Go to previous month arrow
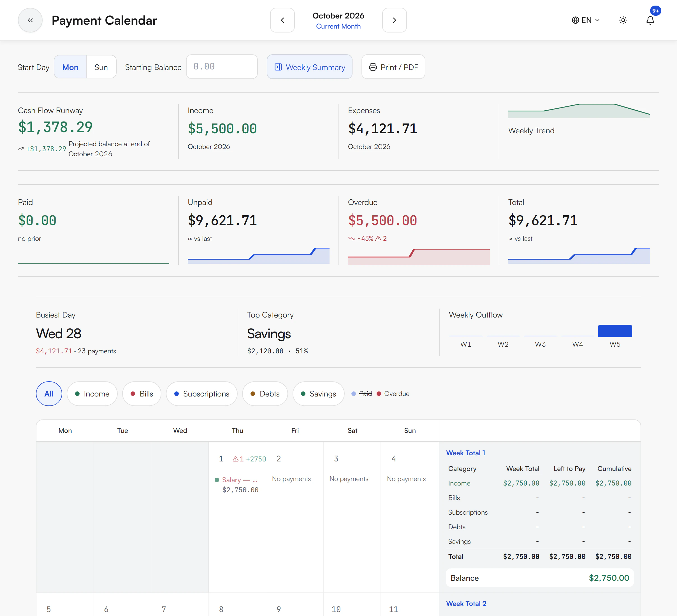This screenshot has height=616, width=677. point(282,20)
